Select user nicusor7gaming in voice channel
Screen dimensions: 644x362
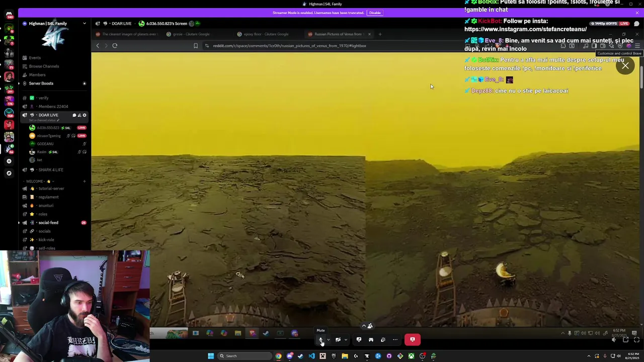click(x=48, y=136)
